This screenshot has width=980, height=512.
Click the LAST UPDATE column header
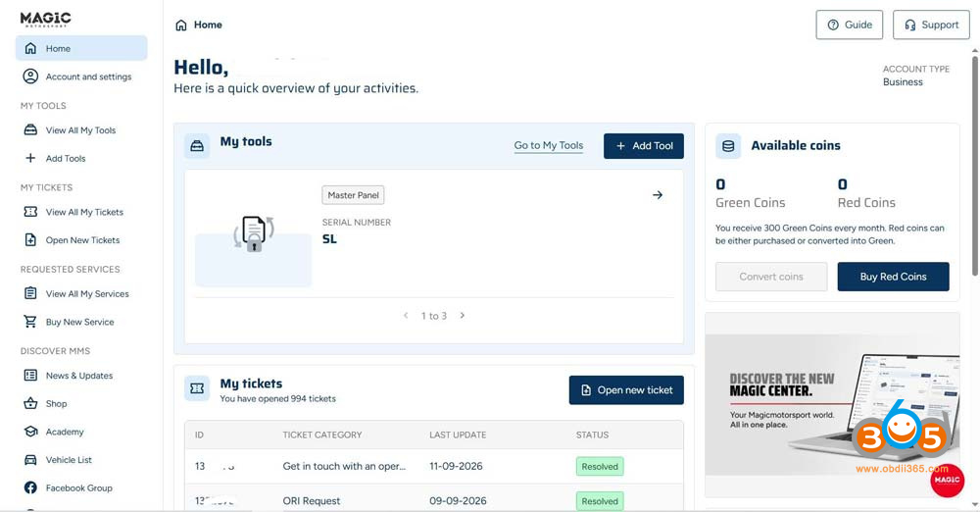pos(458,435)
